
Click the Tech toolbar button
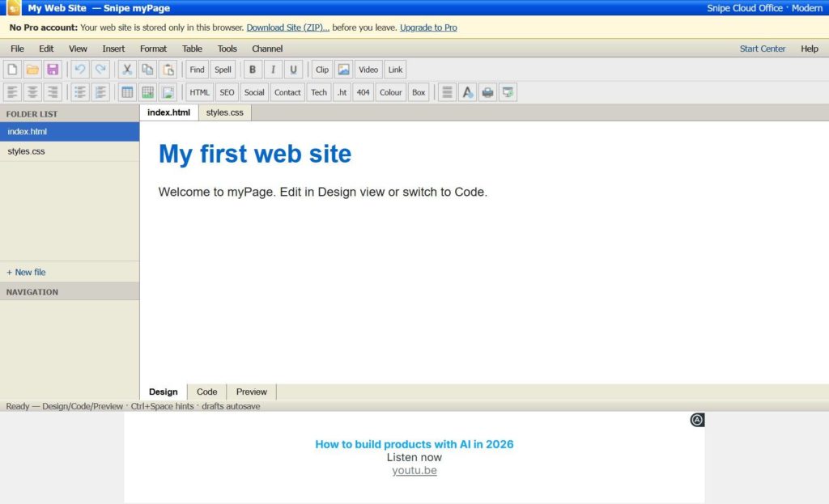(x=319, y=92)
